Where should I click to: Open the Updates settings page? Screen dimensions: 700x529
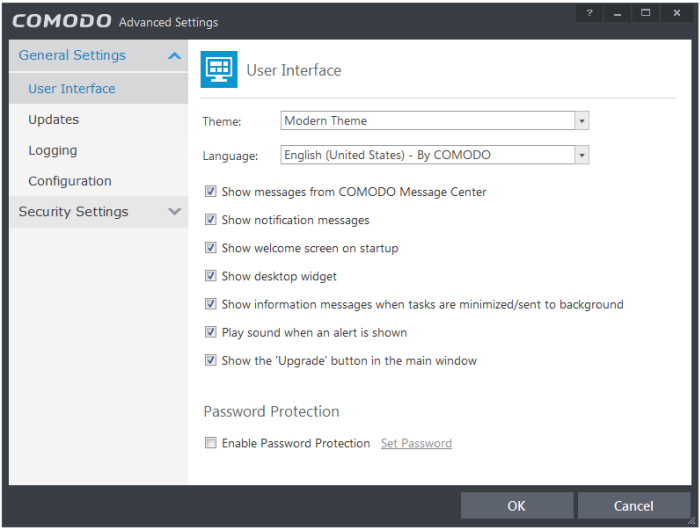[x=99, y=120]
